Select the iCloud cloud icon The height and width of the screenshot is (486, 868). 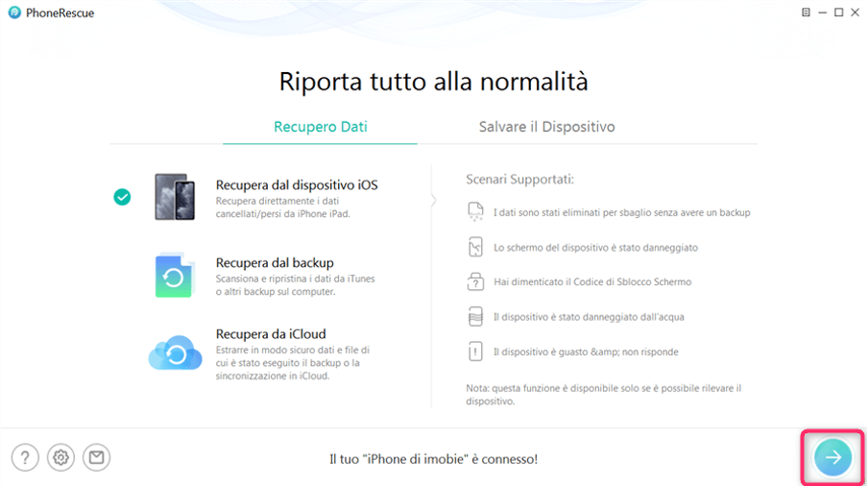[175, 352]
